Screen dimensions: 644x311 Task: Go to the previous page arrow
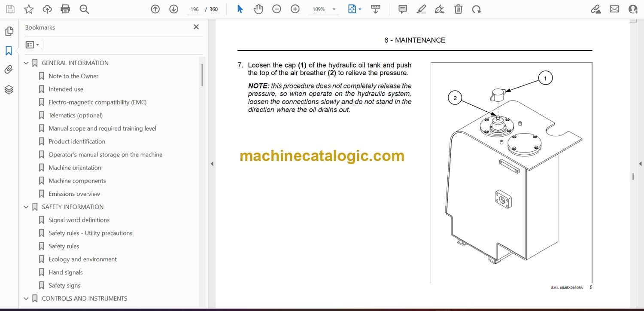(x=155, y=9)
